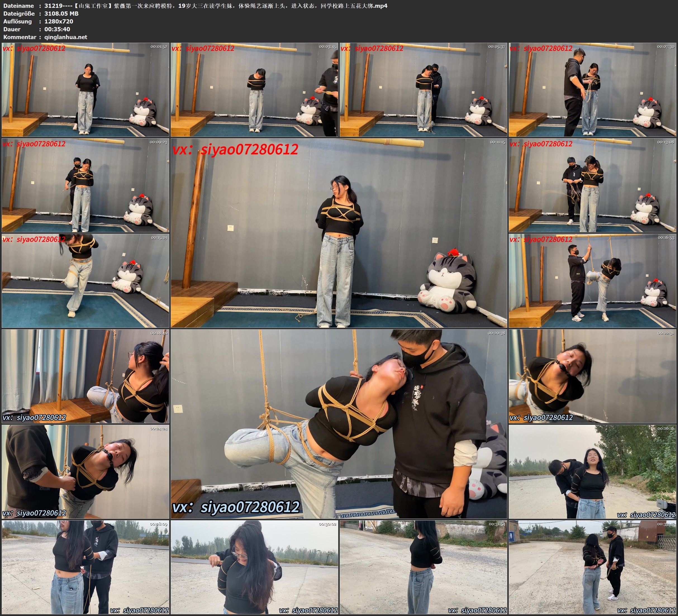The image size is (678, 616).
Task: Open the thumbnail at 00:05:37
Action: click(x=423, y=89)
